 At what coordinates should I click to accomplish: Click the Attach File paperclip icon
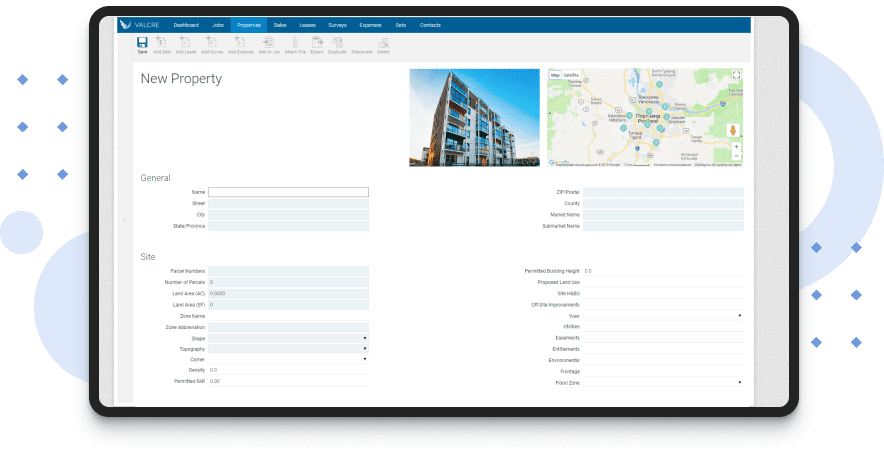[x=295, y=42]
